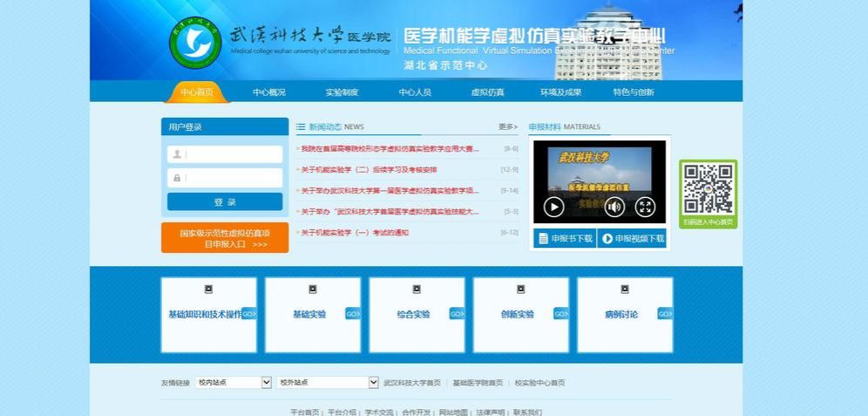Image resolution: width=868 pixels, height=416 pixels.
Task: Open the news item dated [8-6]
Action: point(390,149)
